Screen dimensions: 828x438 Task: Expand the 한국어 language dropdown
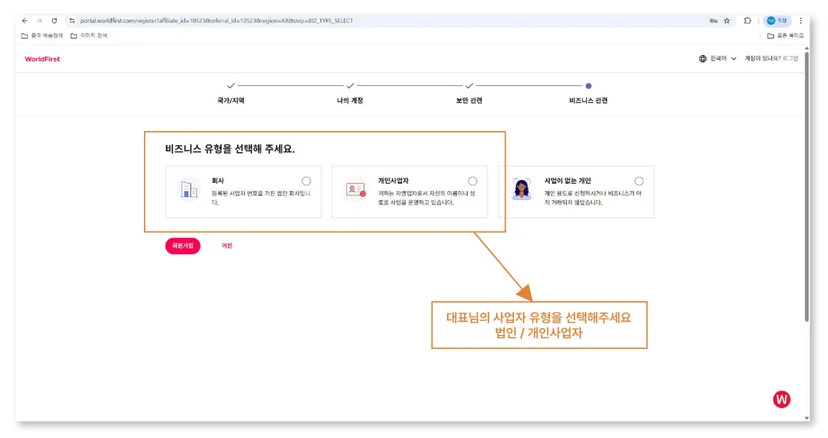[x=721, y=59]
